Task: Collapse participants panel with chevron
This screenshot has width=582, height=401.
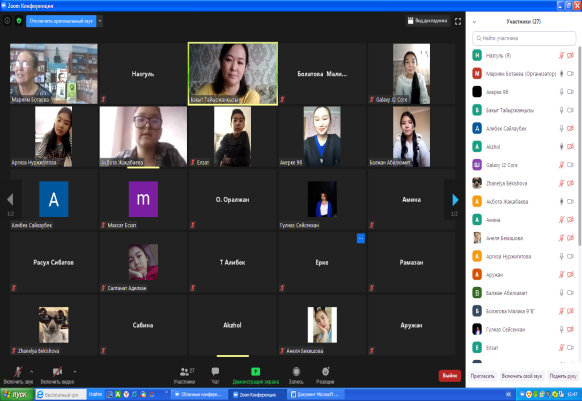Action: click(x=474, y=22)
